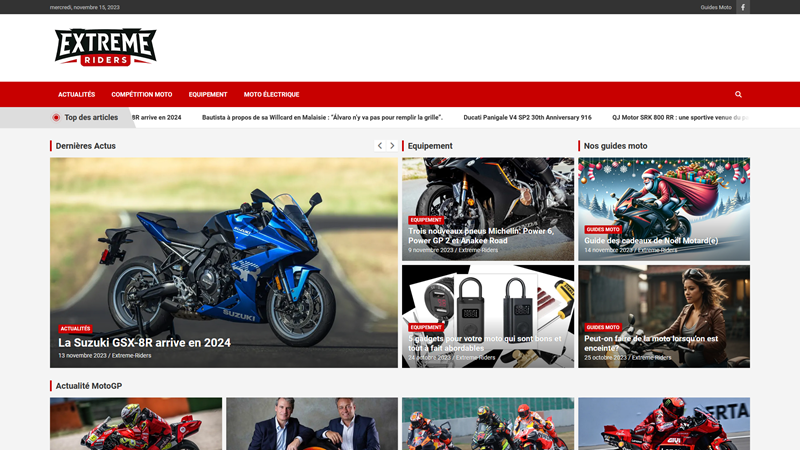This screenshot has height=450, width=800.
Task: Click 14 novembre 2023 / Extreme-Riders byline
Action: coord(631,250)
